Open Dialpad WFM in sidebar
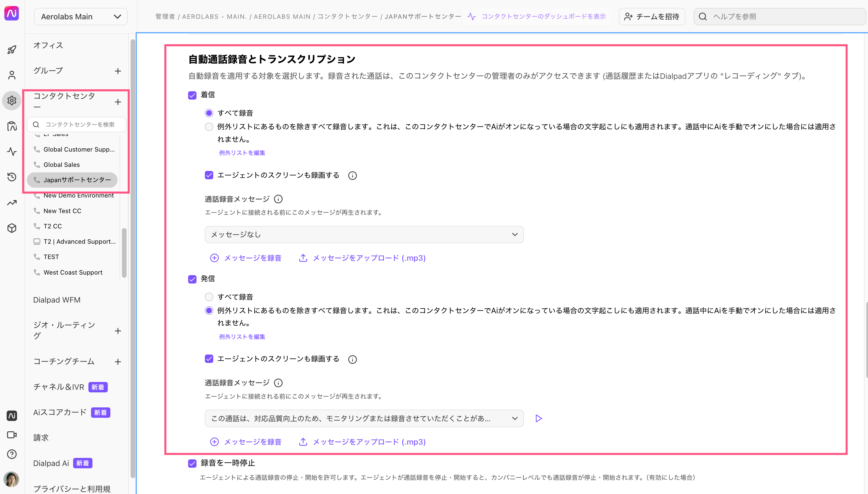This screenshot has width=868, height=494. click(x=57, y=300)
